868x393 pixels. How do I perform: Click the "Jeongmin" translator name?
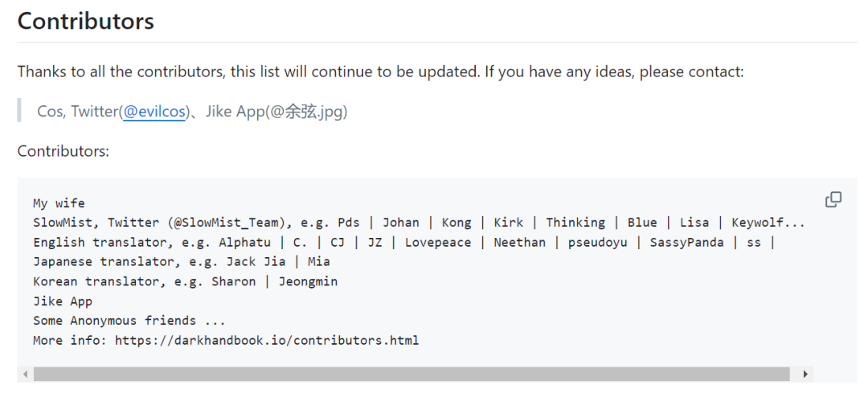click(x=308, y=281)
